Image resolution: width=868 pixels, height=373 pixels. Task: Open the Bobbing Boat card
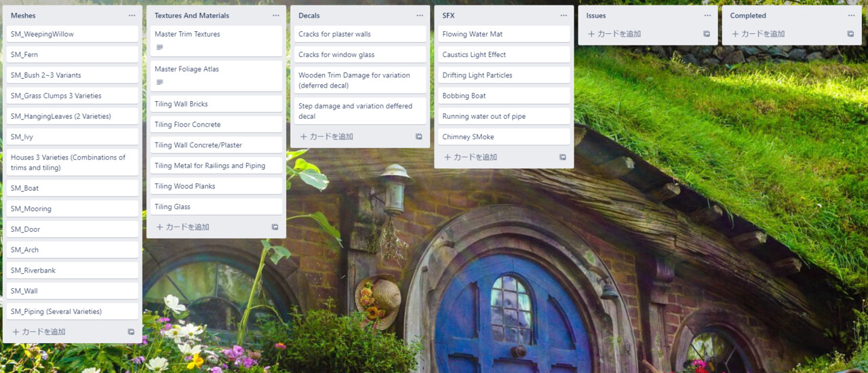[x=504, y=96]
